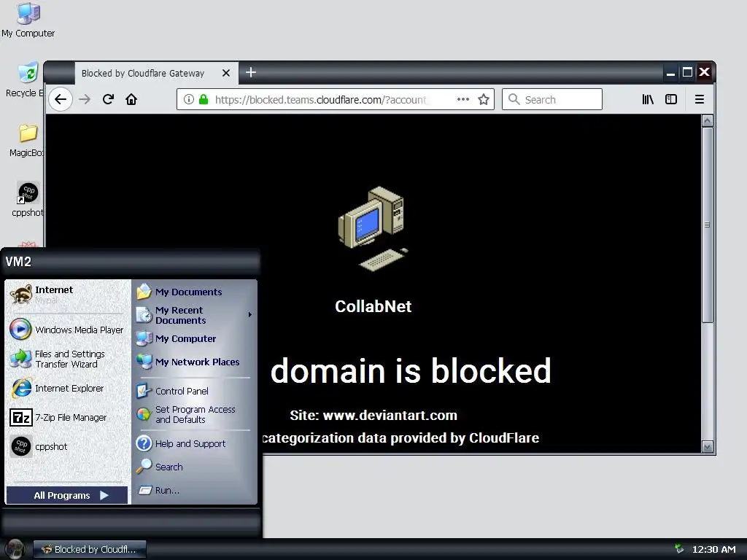Launch Internet Explorer from Start menu
The image size is (747, 560).
coord(66,388)
